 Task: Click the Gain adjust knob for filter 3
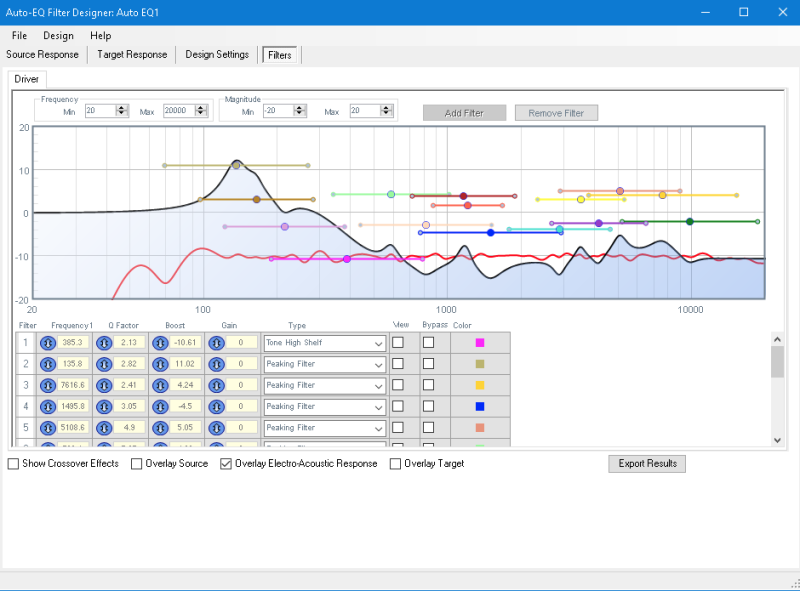coord(216,385)
